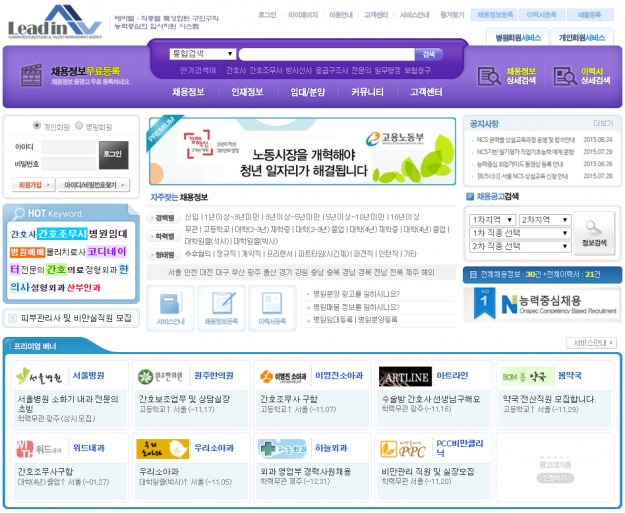Open the 인재정보 menu item
625x513 pixels.
pyautogui.click(x=247, y=92)
